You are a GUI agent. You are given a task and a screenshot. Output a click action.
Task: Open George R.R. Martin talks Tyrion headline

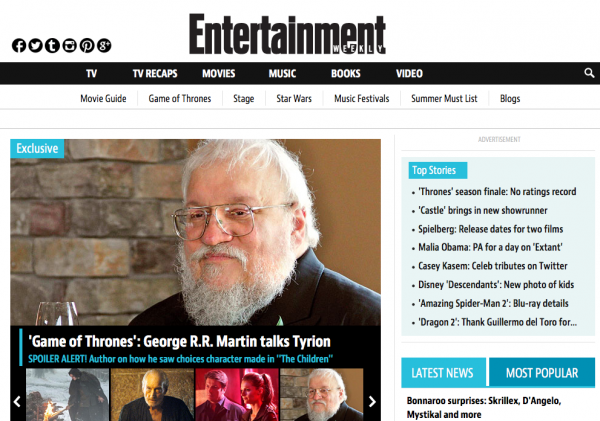[x=179, y=341]
